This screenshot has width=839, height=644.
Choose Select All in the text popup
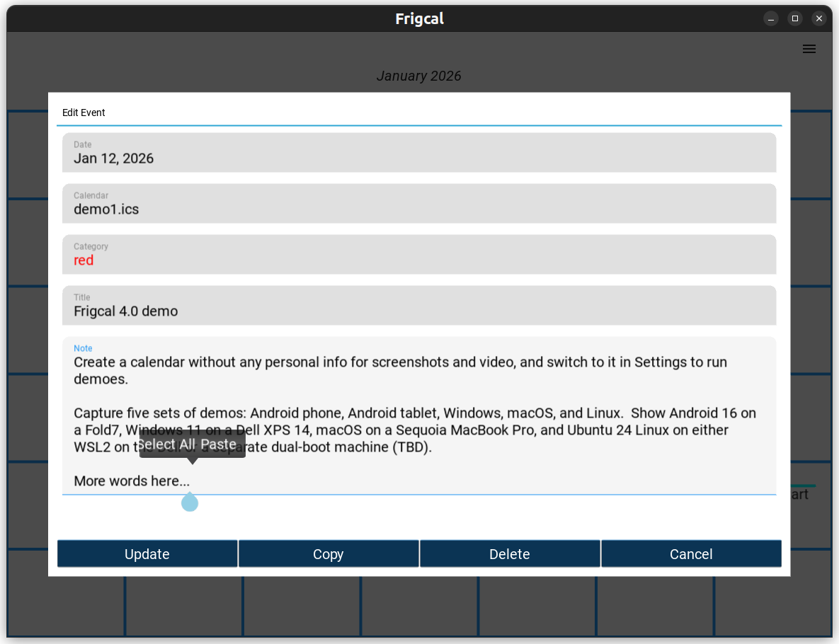(x=167, y=444)
